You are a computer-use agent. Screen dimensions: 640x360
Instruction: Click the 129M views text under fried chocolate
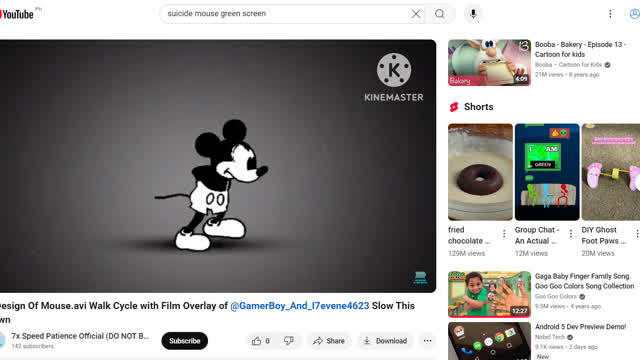coord(467,253)
